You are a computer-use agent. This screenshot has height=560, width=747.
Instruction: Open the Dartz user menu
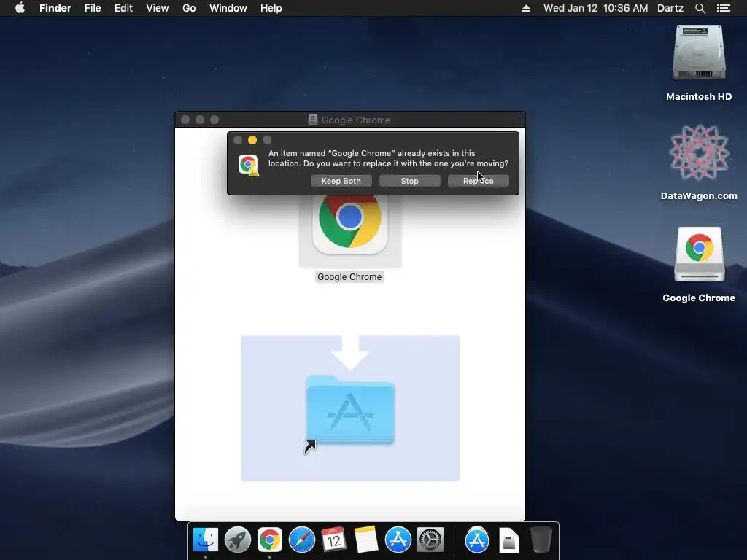670,8
